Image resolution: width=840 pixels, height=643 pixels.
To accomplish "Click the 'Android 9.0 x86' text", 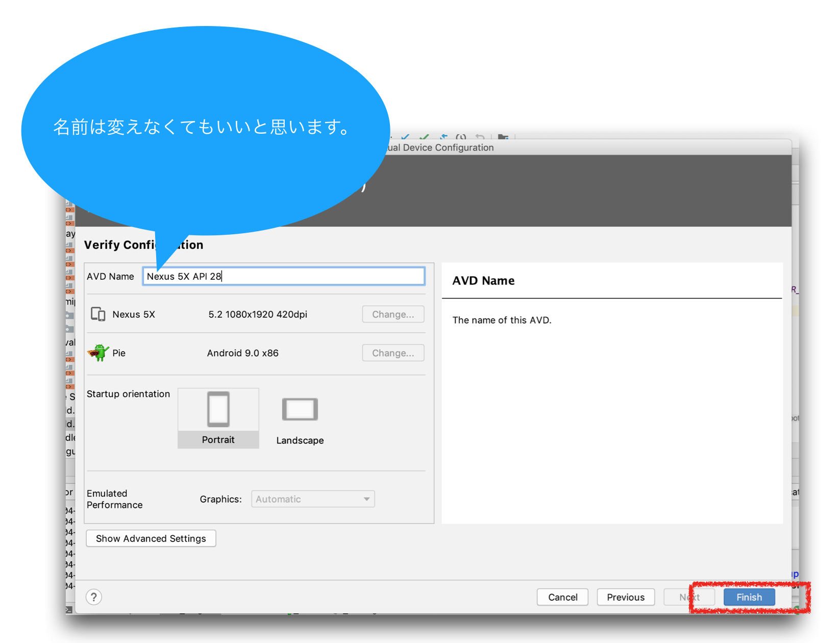I will click(243, 353).
